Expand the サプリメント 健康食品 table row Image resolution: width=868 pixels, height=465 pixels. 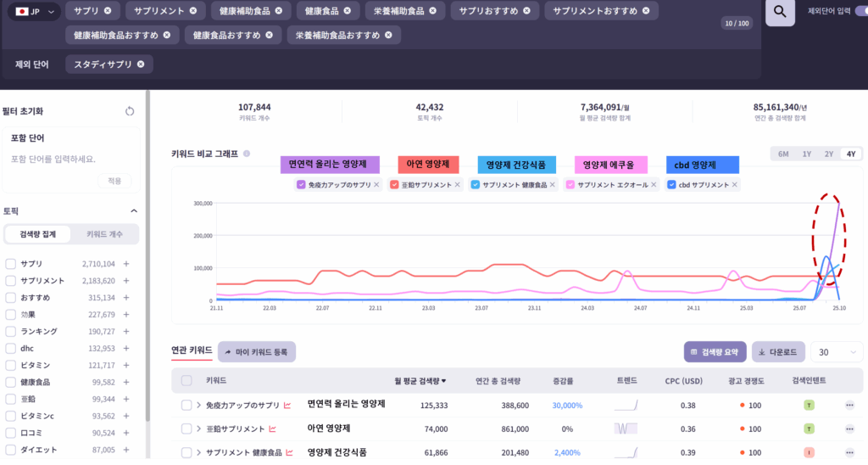point(198,453)
